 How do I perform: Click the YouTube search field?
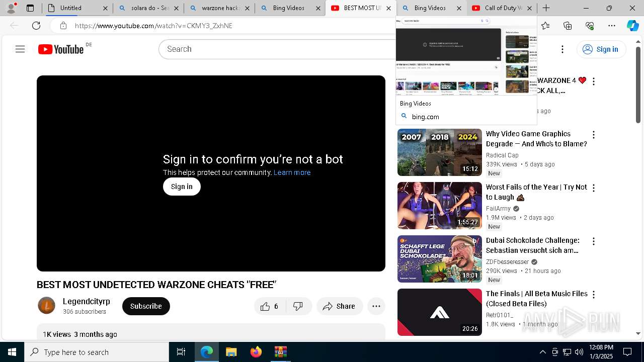[x=277, y=49]
